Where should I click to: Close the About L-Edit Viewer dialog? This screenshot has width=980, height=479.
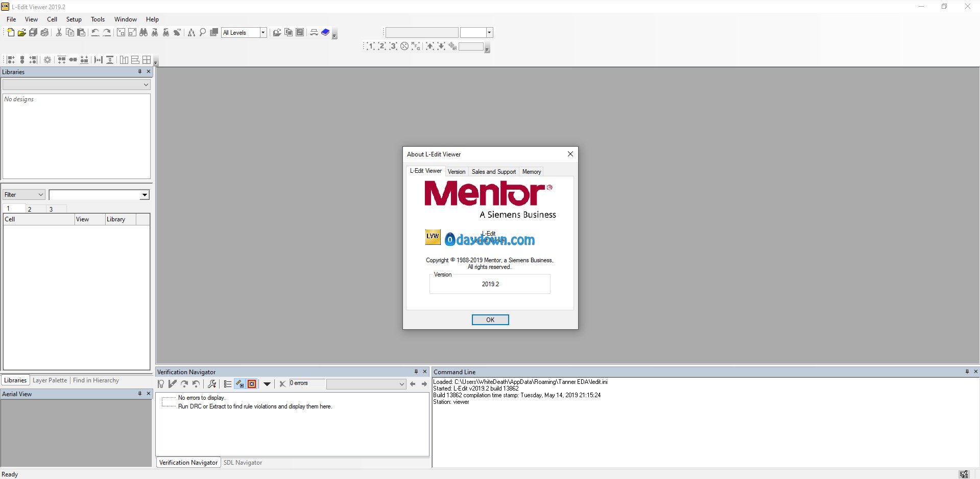tap(570, 154)
